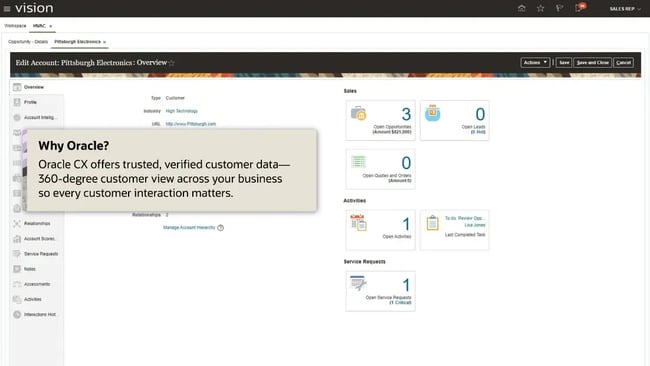Image resolution: width=650 pixels, height=366 pixels.
Task: Click Manage Account Hierarchy link
Action: point(189,228)
